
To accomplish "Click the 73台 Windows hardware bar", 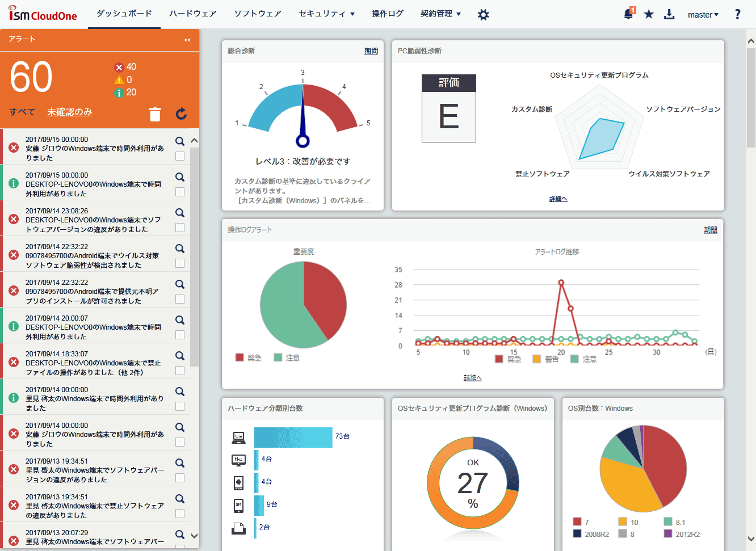I will 293,438.
